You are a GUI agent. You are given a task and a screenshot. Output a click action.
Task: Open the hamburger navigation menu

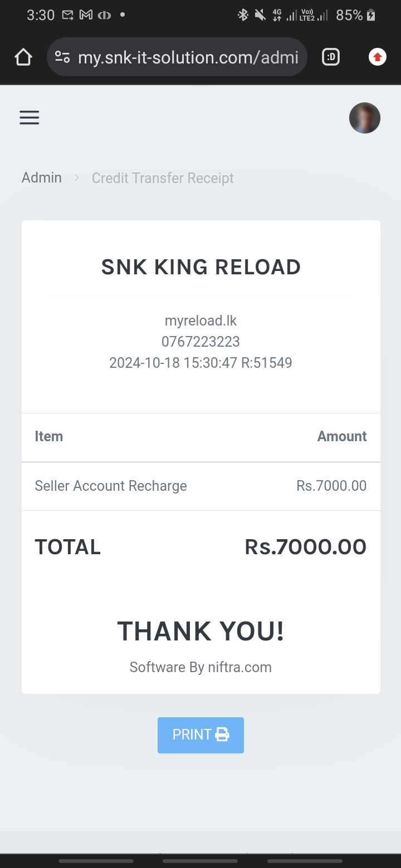pos(30,117)
